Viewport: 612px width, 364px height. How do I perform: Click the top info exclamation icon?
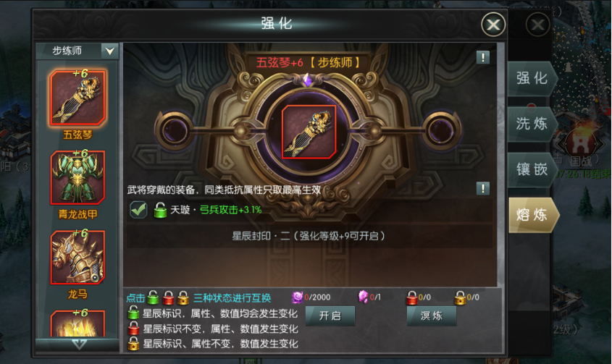pyautogui.click(x=483, y=58)
